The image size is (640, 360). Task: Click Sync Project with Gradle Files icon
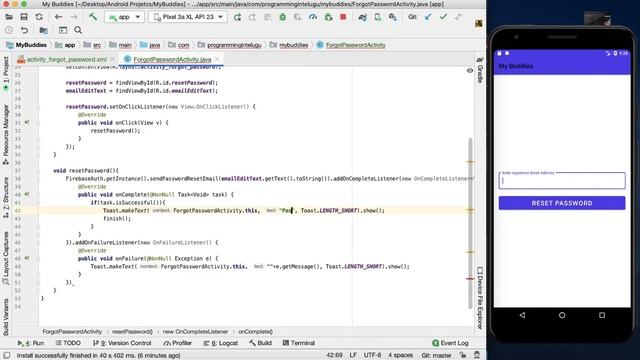(x=362, y=17)
